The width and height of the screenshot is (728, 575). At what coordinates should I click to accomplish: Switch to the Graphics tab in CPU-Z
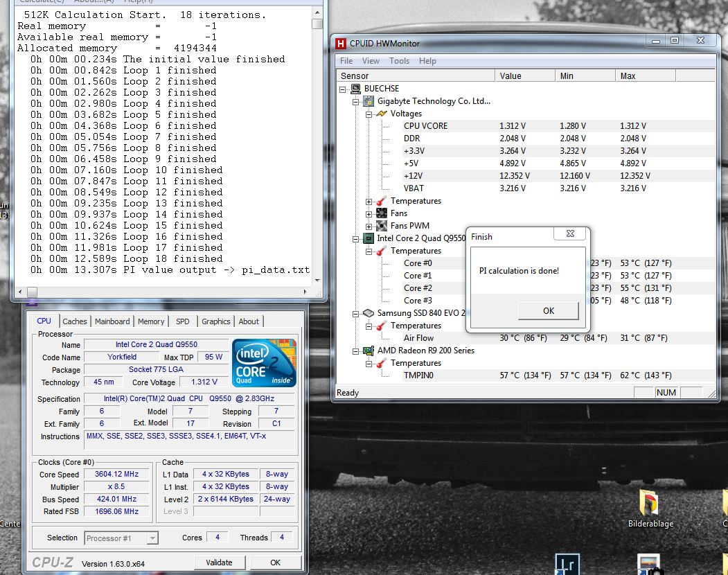point(216,321)
